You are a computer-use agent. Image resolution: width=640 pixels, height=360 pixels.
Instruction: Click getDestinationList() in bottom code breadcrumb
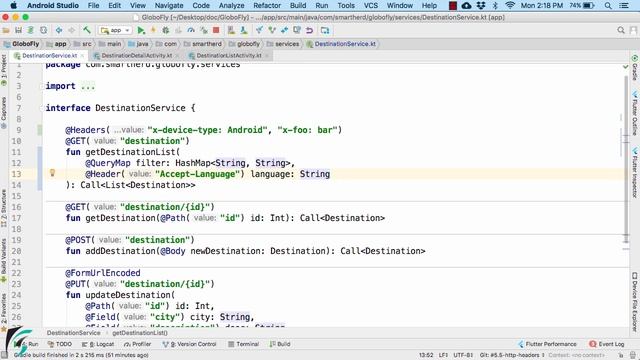(140, 333)
